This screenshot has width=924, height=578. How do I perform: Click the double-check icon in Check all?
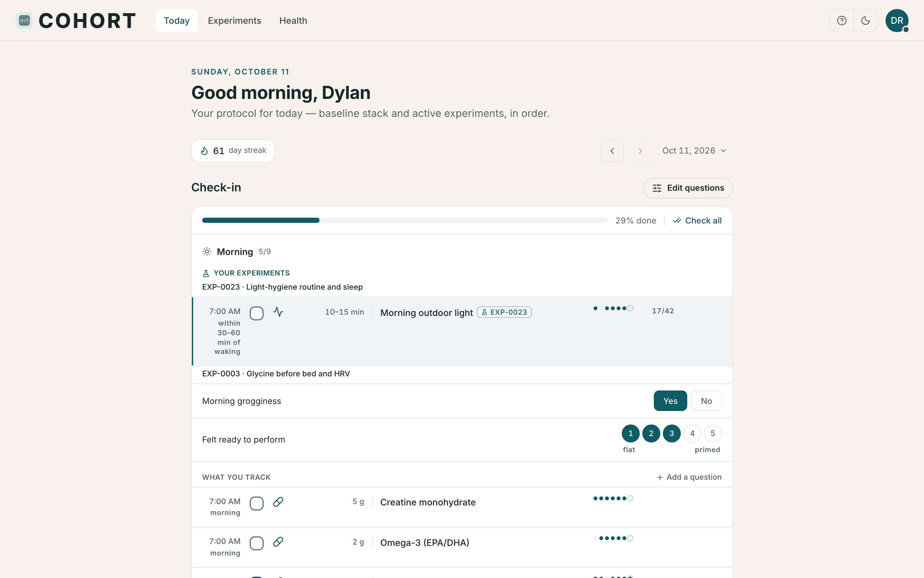[x=677, y=221]
